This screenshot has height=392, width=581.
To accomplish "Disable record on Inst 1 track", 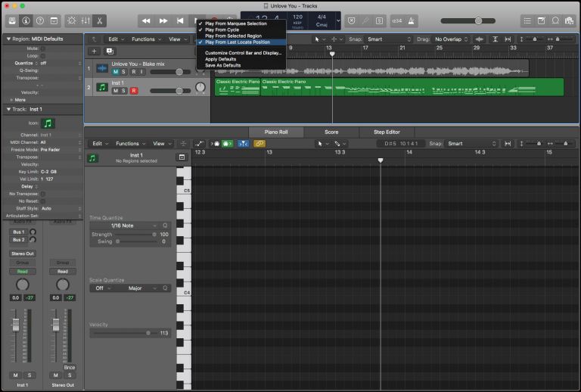I will pos(134,91).
